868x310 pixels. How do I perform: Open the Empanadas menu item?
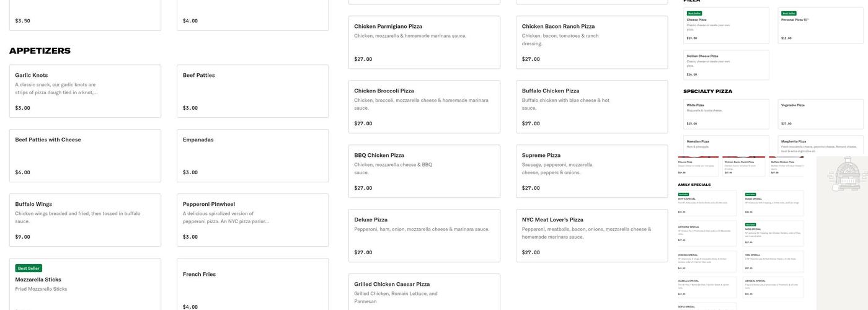point(252,156)
